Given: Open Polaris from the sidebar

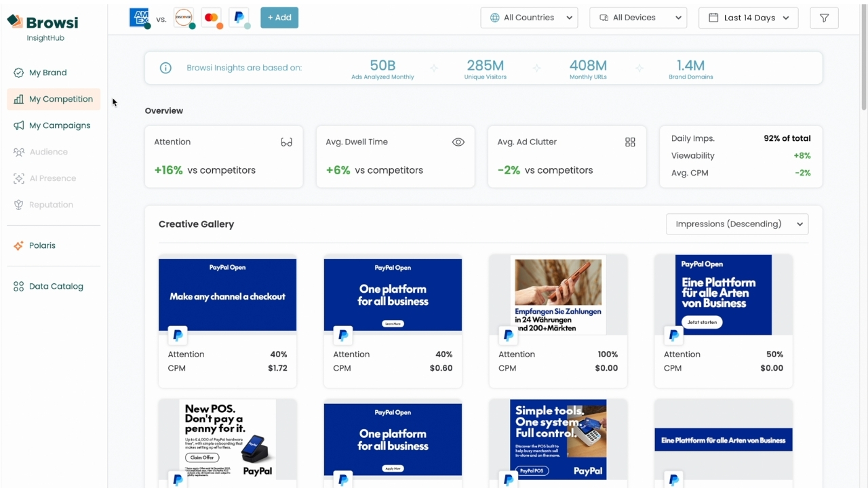Looking at the screenshot, I should pyautogui.click(x=42, y=245).
